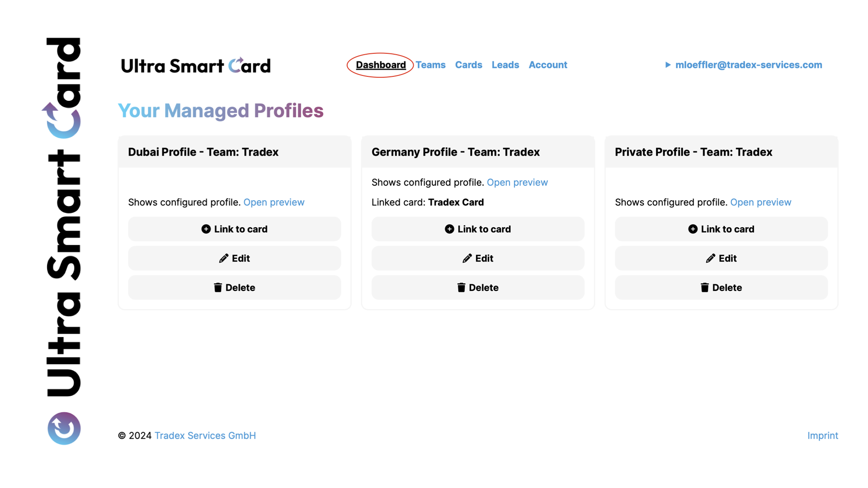The image size is (868, 488).
Task: Open the Imprint link in the footer
Action: 822,436
